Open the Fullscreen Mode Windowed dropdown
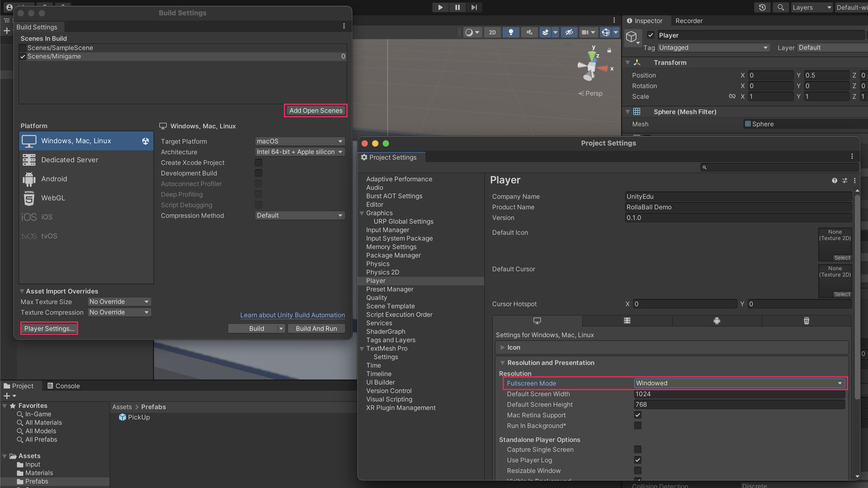 pyautogui.click(x=739, y=383)
